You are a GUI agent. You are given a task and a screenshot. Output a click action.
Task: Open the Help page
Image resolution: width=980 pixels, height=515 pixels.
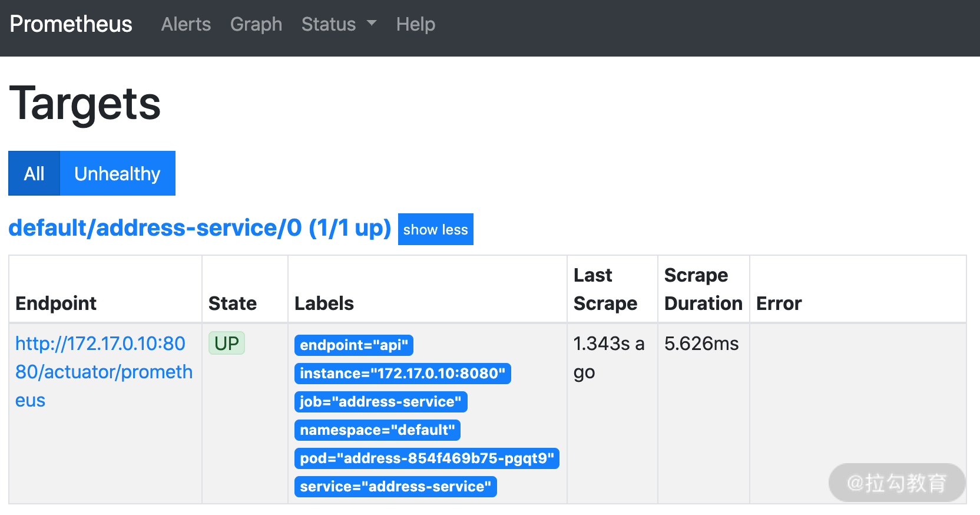coord(416,24)
